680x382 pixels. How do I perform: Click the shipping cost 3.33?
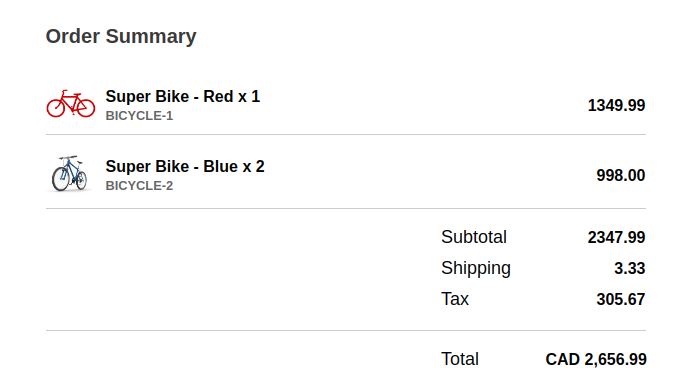pyautogui.click(x=630, y=268)
